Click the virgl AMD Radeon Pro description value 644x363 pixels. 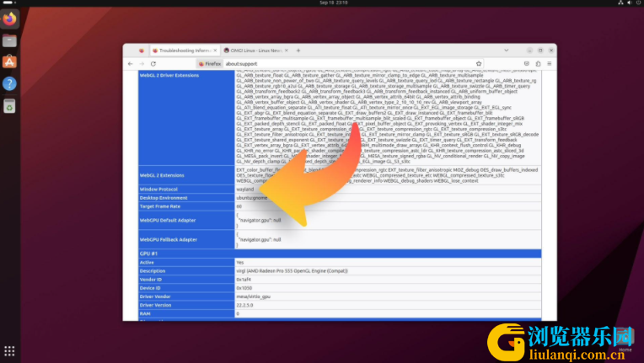[292, 271]
